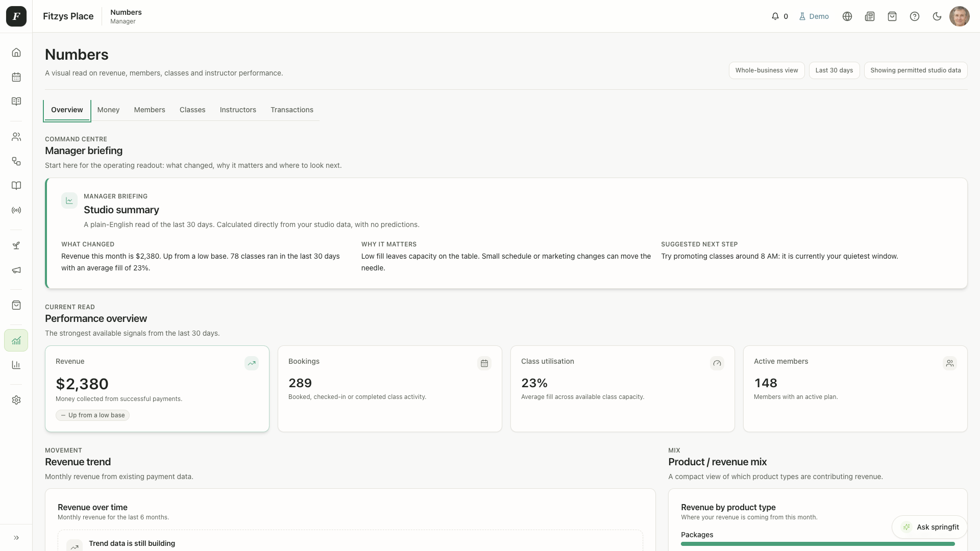Click the Fitzys Place title text
The height and width of the screenshot is (551, 980).
point(68,16)
